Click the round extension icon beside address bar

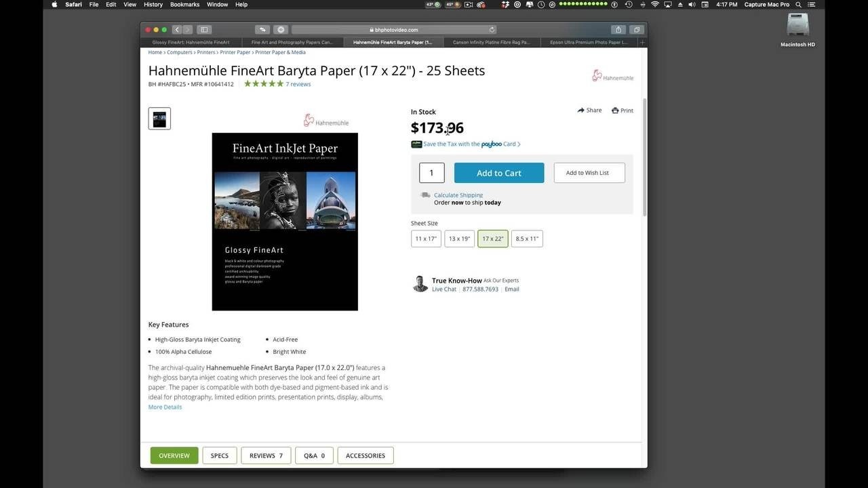coord(281,30)
